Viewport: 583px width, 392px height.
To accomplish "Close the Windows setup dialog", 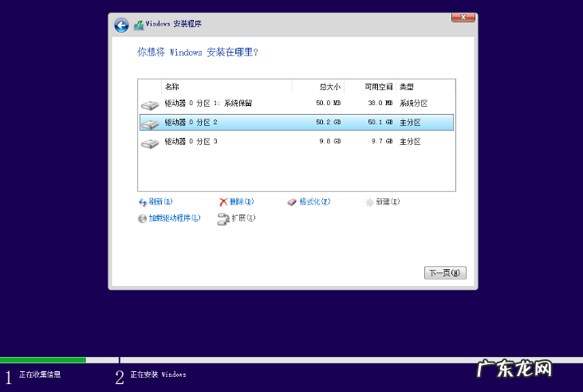I will (x=463, y=17).
